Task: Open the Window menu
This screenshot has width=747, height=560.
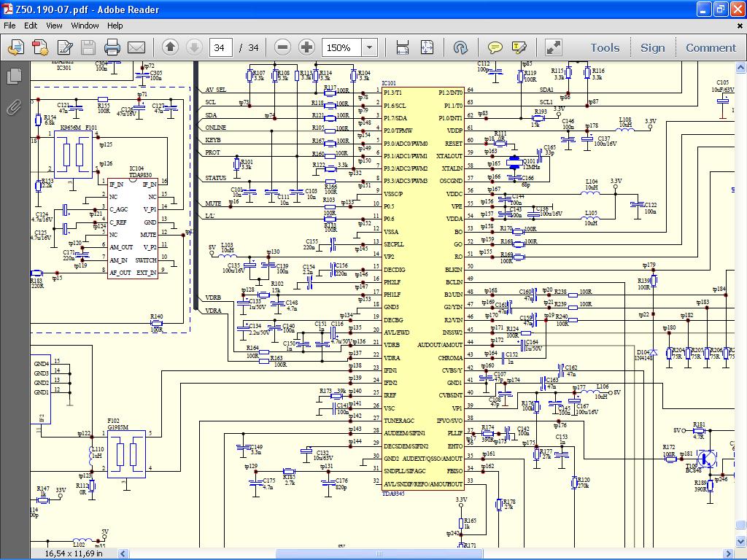Action: (x=85, y=26)
